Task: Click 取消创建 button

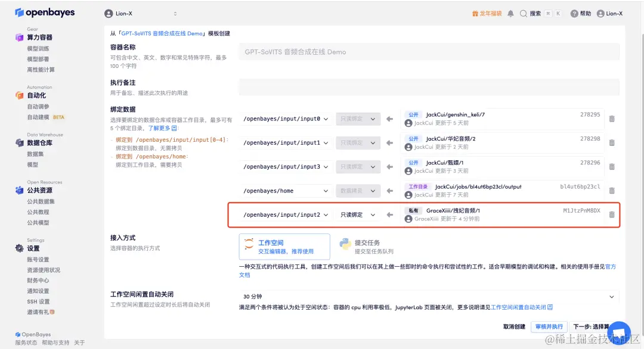Action: (514, 327)
